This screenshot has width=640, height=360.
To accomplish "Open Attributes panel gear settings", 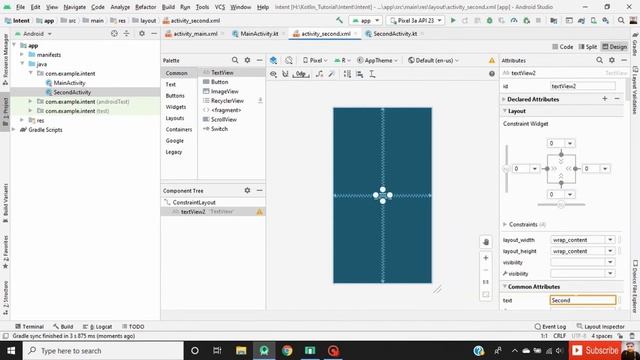I will point(611,60).
